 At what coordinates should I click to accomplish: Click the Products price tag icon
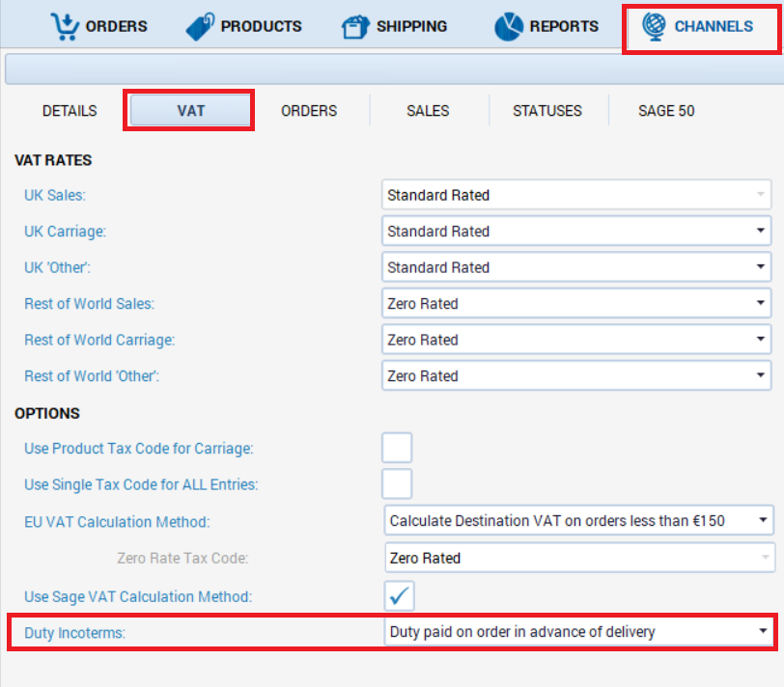[200, 27]
